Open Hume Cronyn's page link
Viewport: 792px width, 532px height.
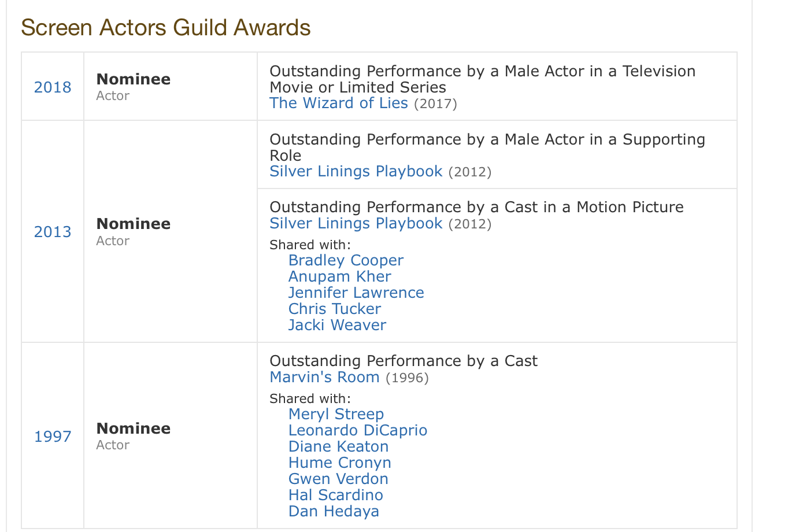[x=340, y=463]
